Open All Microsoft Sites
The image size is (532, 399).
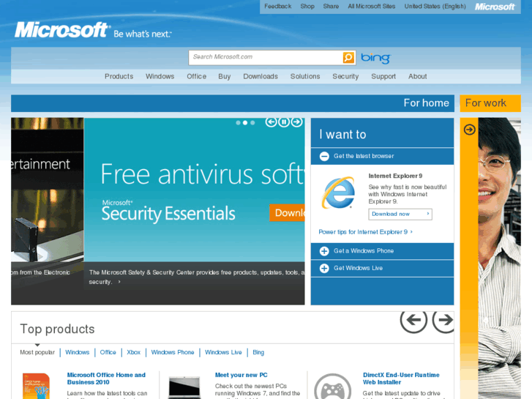click(x=372, y=7)
